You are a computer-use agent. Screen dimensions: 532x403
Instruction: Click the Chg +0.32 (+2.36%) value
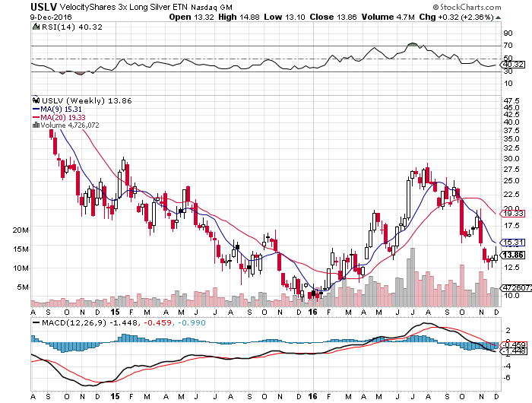point(456,17)
